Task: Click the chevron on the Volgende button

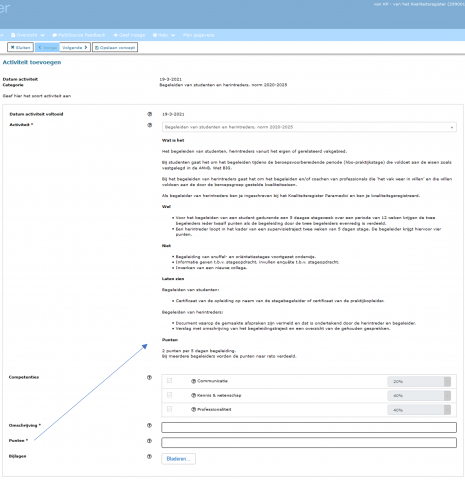Action: (x=86, y=47)
